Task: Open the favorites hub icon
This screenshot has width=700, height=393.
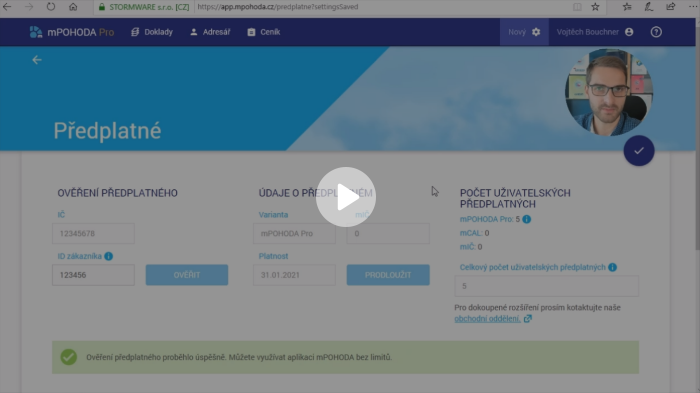Action: (627, 7)
